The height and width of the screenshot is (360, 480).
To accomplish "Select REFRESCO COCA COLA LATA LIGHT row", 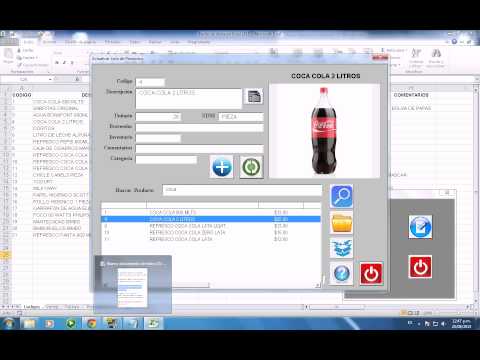I will (x=211, y=226).
